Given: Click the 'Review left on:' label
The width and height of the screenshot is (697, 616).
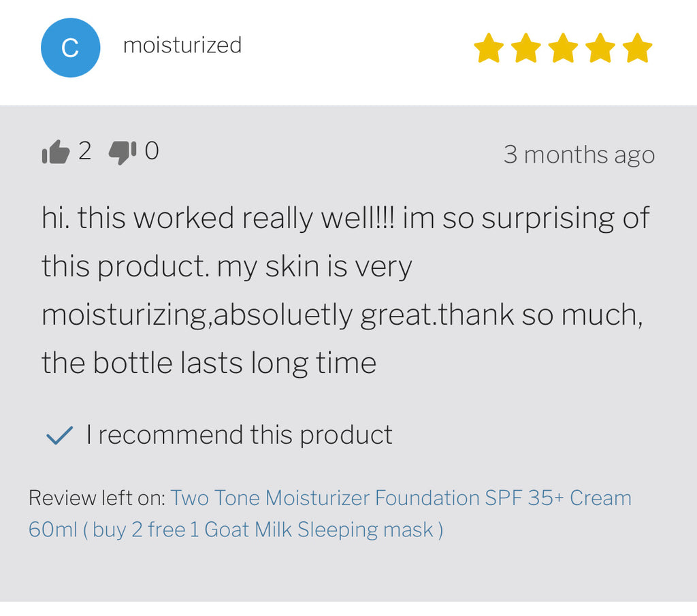Looking at the screenshot, I should coord(97,498).
